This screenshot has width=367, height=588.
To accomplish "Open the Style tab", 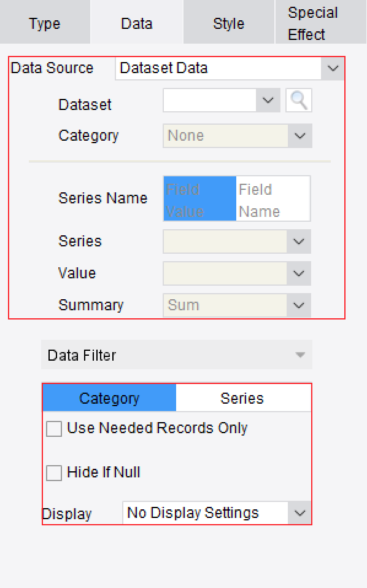I will [228, 23].
